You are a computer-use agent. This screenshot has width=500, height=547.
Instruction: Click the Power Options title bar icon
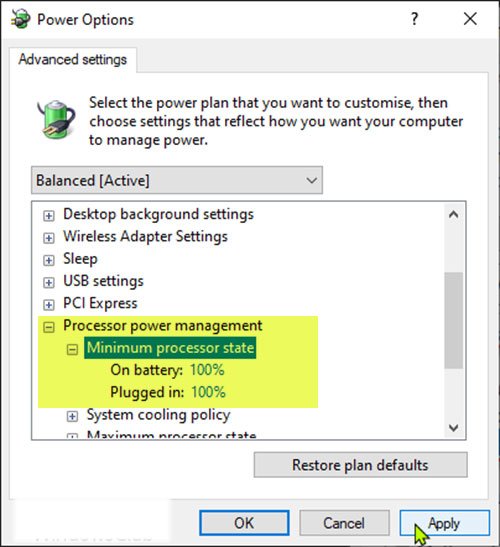[20, 19]
